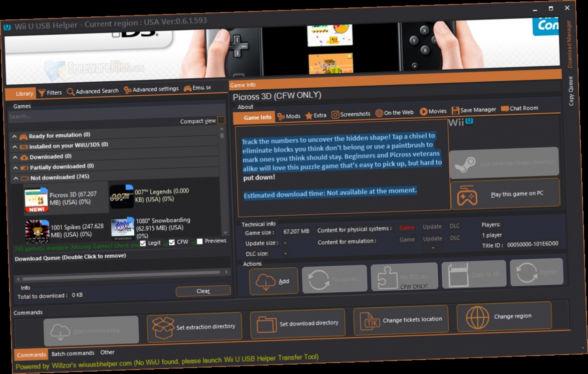This screenshot has width=588, height=374.
Task: Click the On the Web globe icon
Action: (379, 113)
